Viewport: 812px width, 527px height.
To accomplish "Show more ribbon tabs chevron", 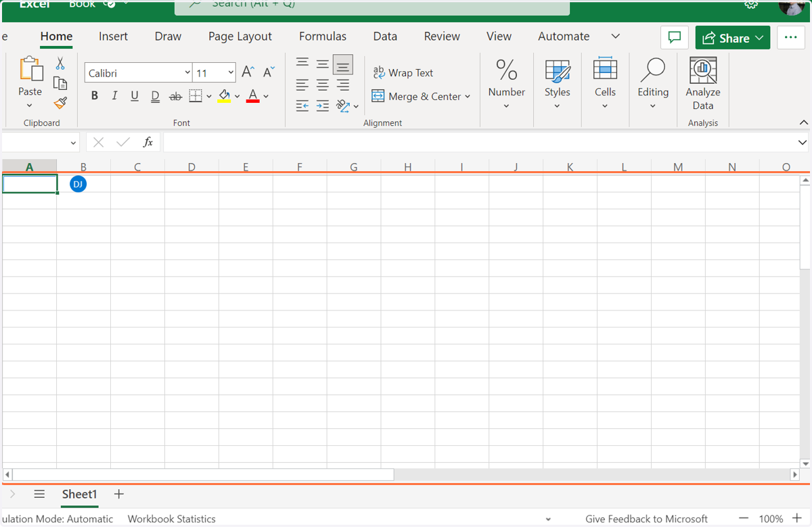I will pos(615,37).
